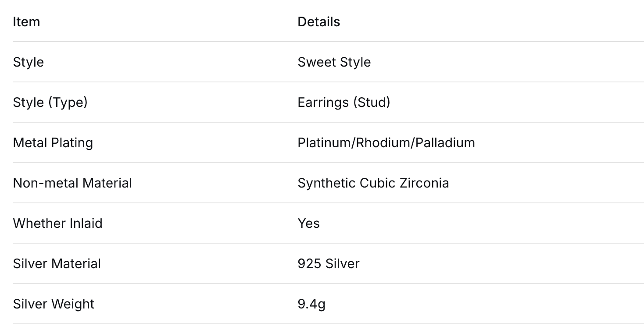
Task: Click the word Stud in parentheses
Action: tap(372, 102)
